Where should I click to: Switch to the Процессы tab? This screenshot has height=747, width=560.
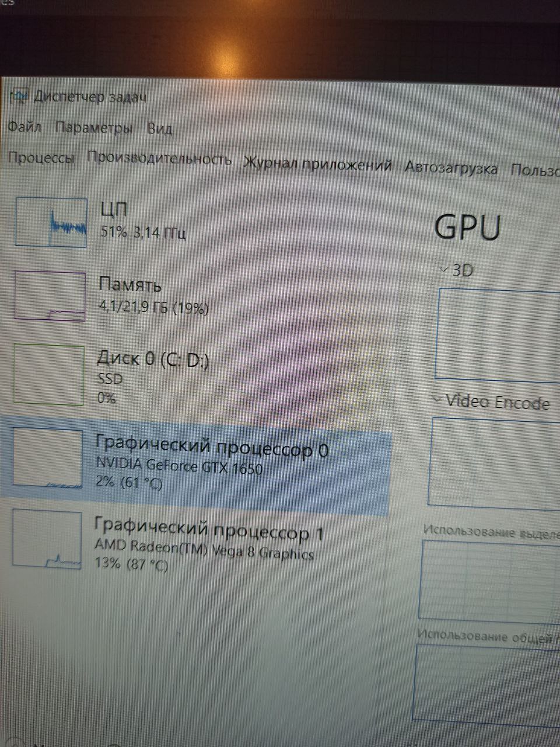41,158
